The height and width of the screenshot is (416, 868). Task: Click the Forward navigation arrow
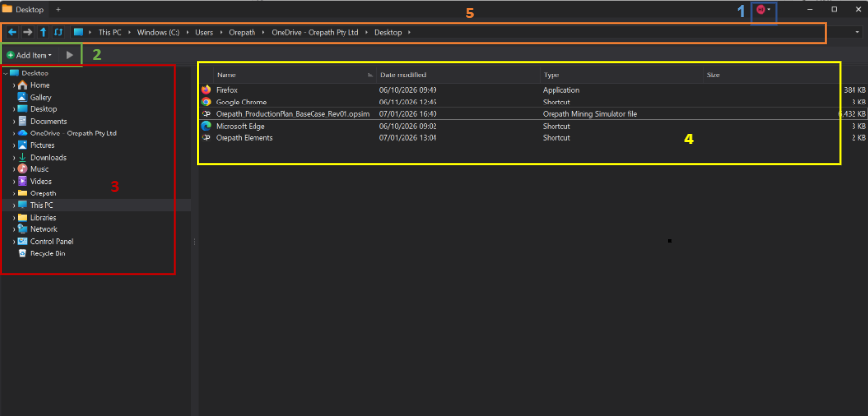point(27,32)
